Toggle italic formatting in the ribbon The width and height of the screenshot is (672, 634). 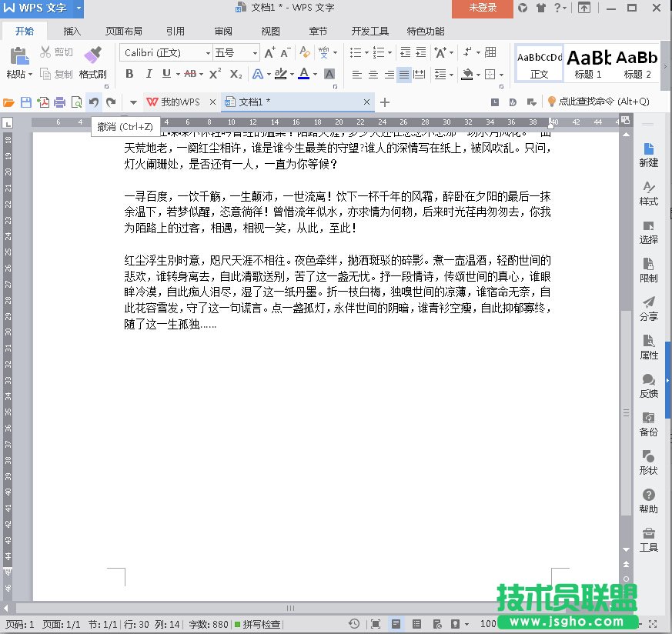pyautogui.click(x=148, y=73)
